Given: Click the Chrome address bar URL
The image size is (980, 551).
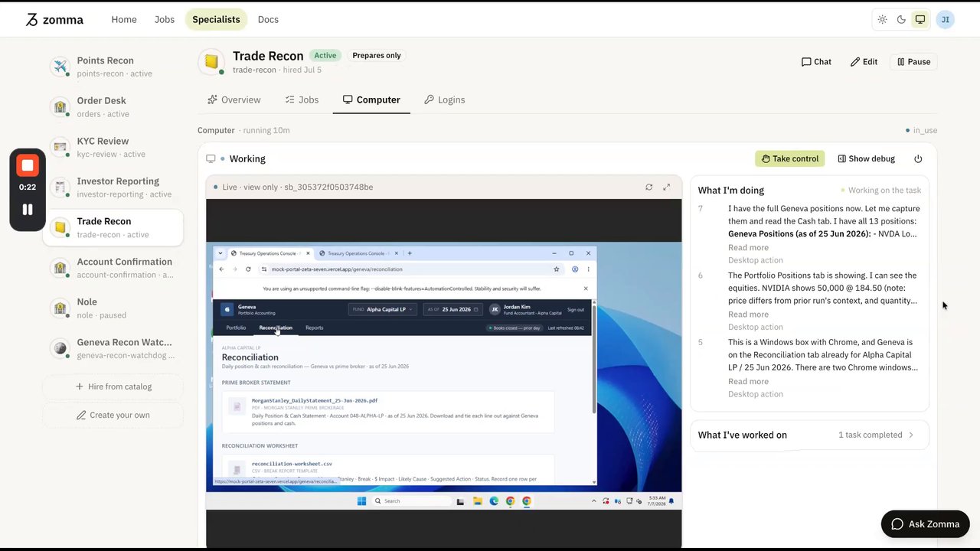Looking at the screenshot, I should [x=337, y=269].
